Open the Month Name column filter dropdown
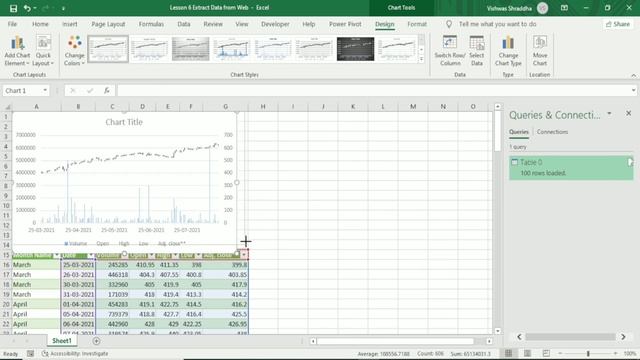Screen dimensions: 640x360 coord(57,256)
